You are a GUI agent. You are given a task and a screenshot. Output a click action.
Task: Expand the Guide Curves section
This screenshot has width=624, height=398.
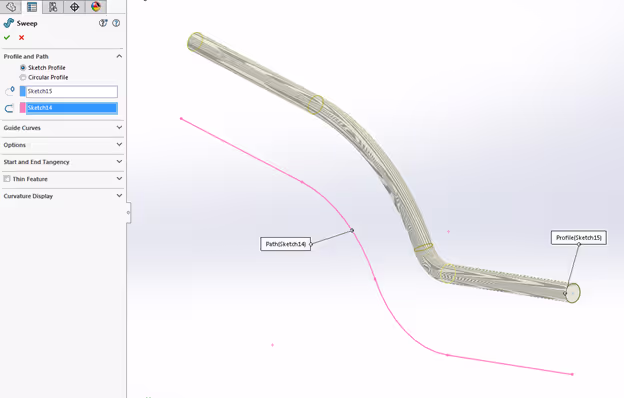click(x=119, y=127)
